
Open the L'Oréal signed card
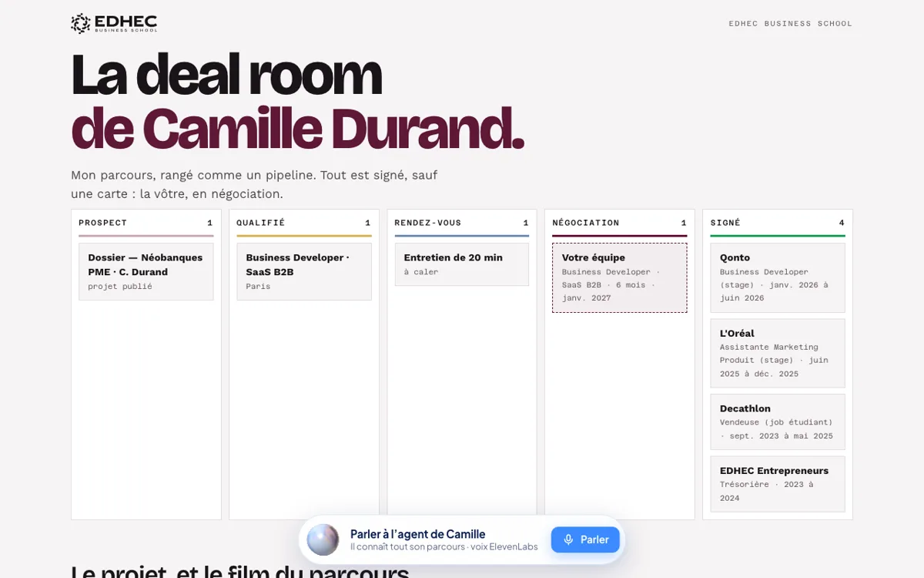click(778, 353)
